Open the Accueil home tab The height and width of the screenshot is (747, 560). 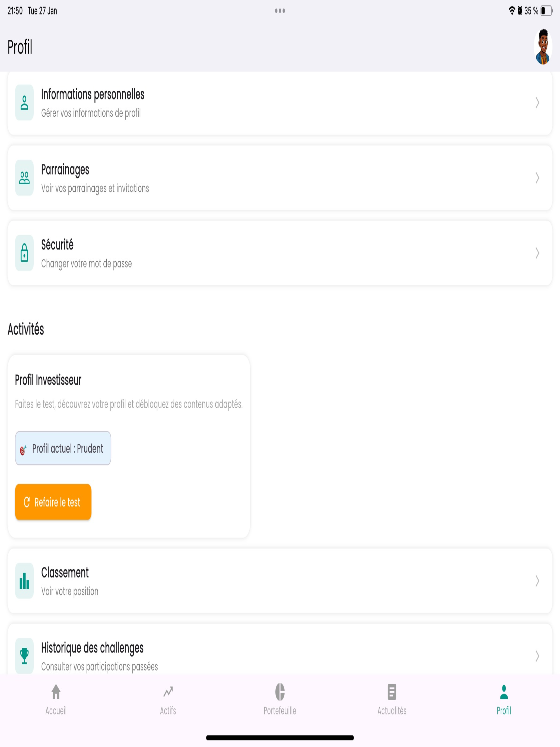pyautogui.click(x=56, y=700)
